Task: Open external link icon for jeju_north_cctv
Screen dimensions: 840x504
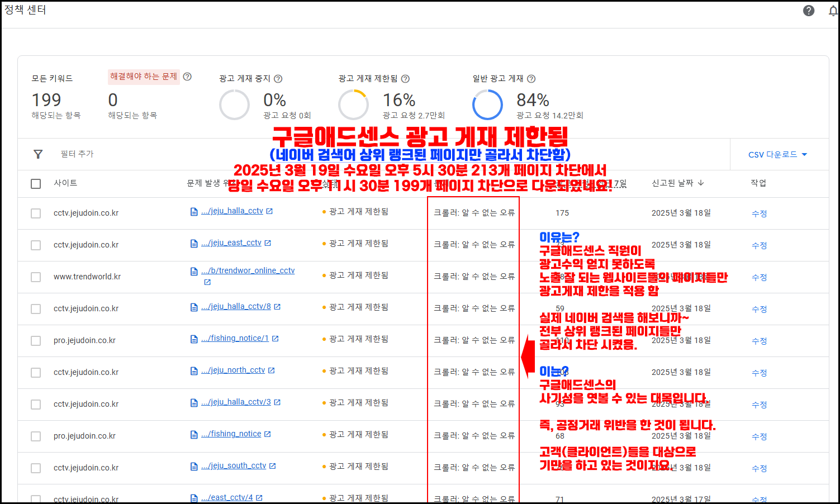Action: tap(272, 370)
